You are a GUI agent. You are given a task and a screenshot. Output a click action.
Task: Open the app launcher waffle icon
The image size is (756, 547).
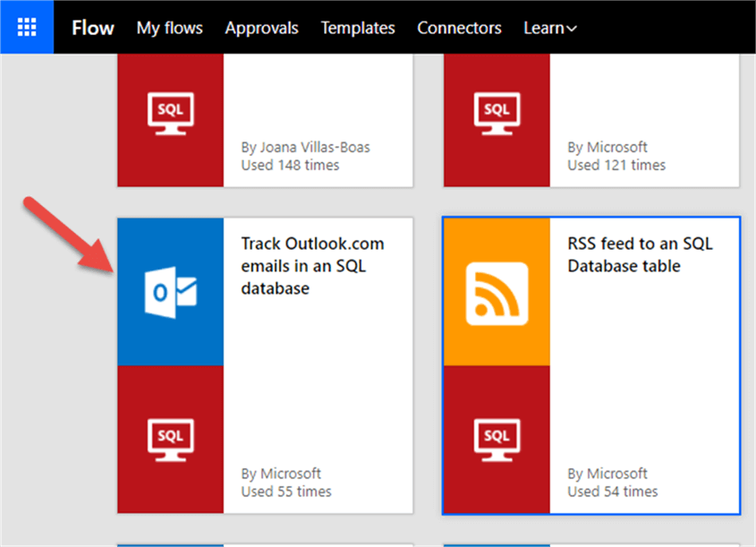[27, 27]
